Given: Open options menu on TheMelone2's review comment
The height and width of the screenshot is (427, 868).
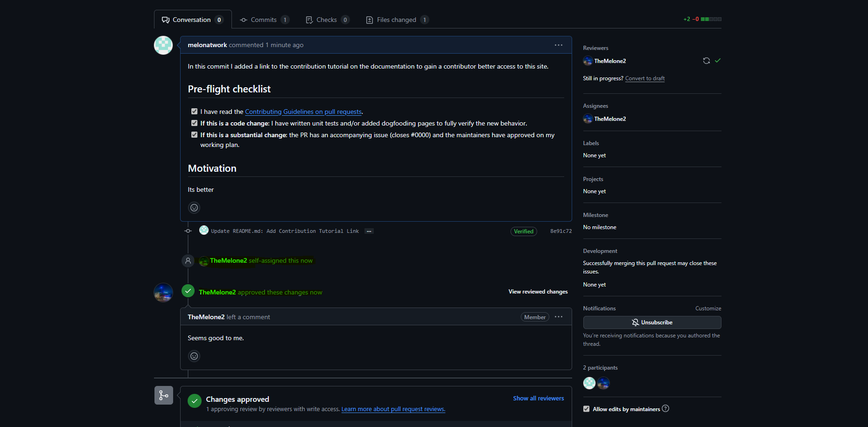Looking at the screenshot, I should click(x=558, y=317).
